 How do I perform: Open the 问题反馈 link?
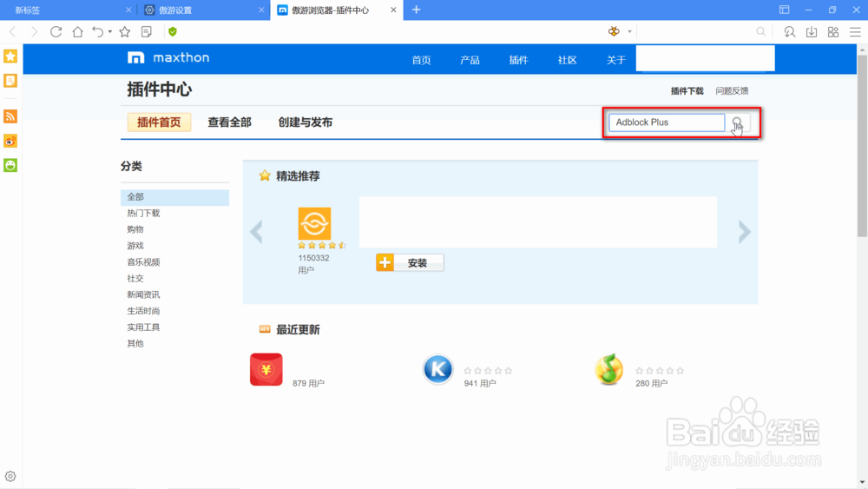[x=732, y=91]
